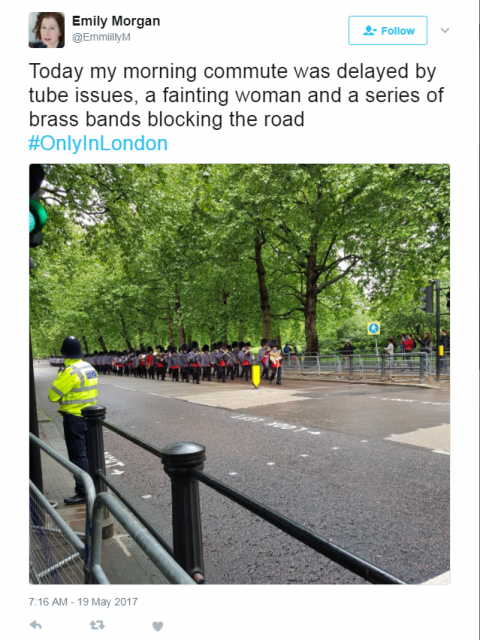Click the tweet text about morning commute
This screenshot has width=480, height=640.
pos(236,96)
